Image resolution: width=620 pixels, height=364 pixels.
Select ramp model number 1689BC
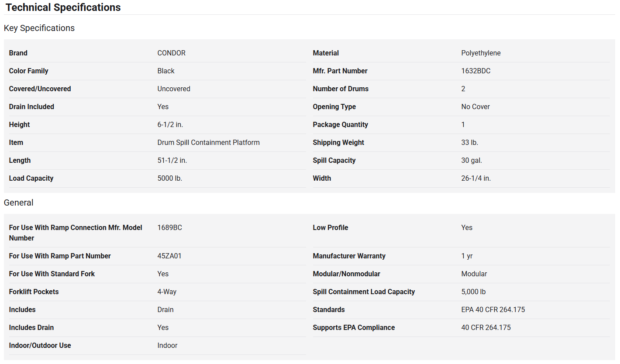click(170, 227)
